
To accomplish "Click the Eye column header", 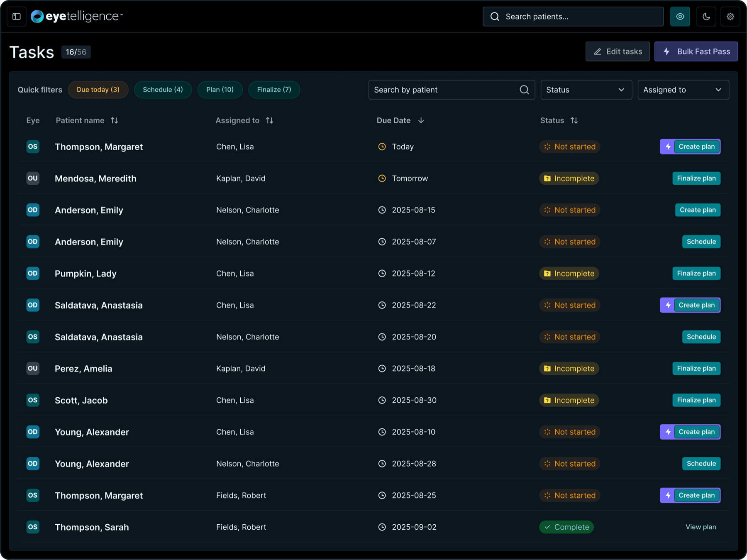I will coord(33,120).
